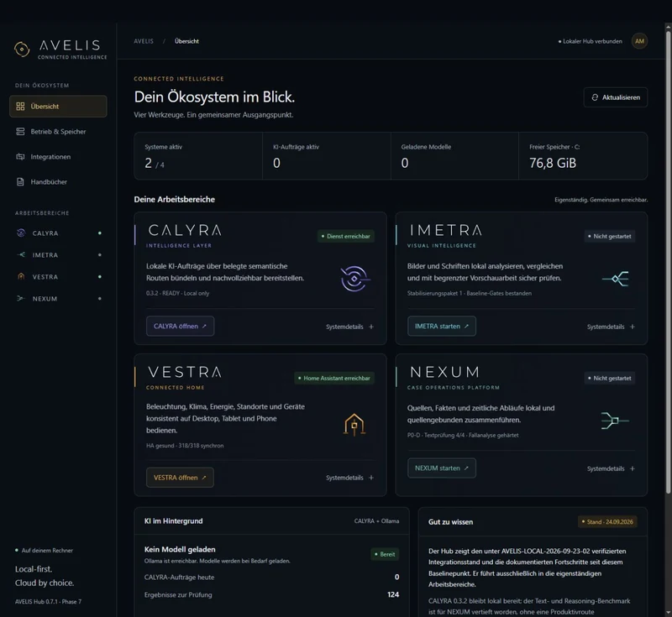Click NEXUM starten button
672x617 pixels.
[x=442, y=468]
